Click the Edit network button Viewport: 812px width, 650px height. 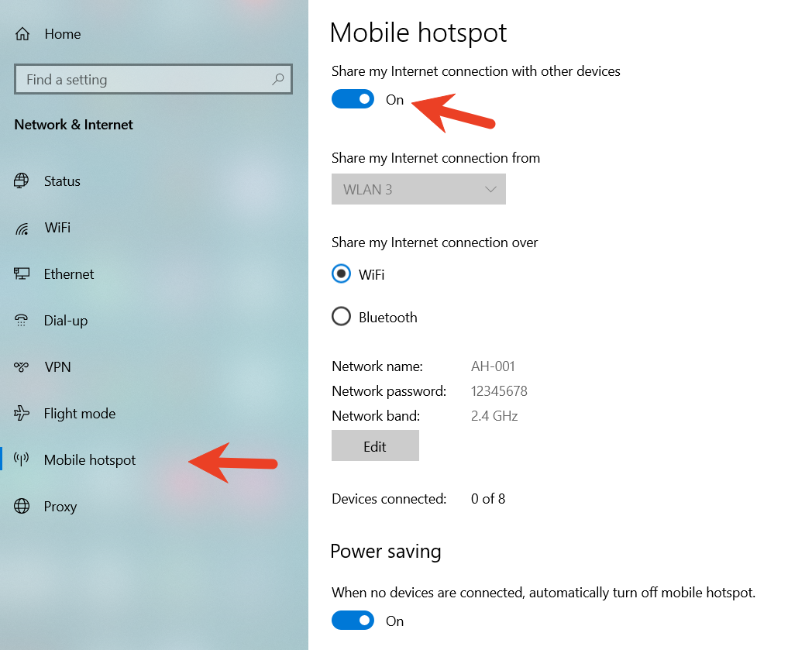pyautogui.click(x=375, y=446)
